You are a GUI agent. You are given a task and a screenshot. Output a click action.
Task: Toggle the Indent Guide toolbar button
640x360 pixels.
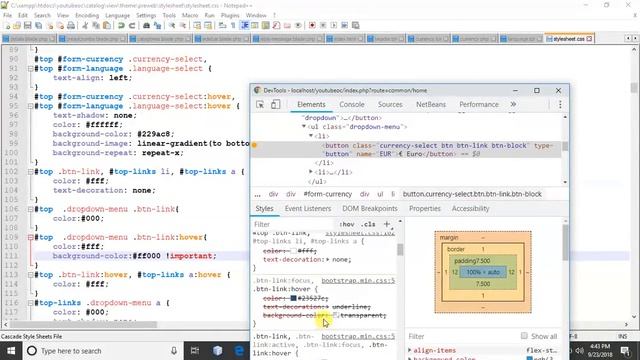244,25
